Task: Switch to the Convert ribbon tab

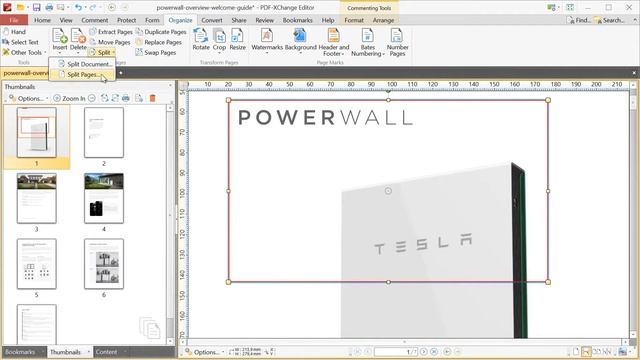Action: (x=212, y=20)
